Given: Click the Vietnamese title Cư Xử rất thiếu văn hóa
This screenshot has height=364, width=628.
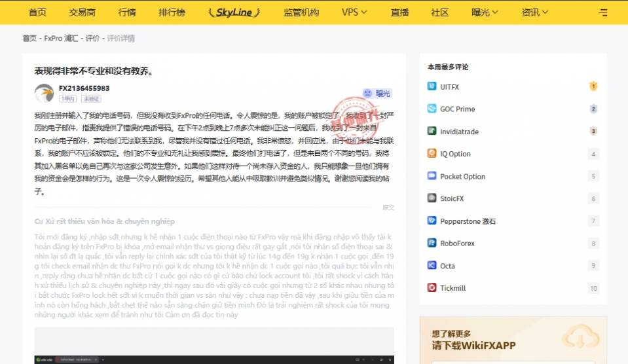Looking at the screenshot, I should pyautogui.click(x=105, y=221).
